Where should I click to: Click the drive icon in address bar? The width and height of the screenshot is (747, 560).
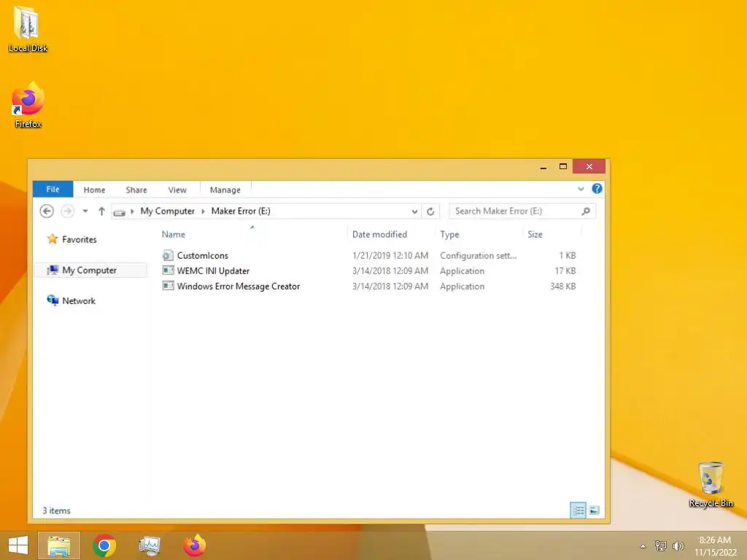click(120, 212)
